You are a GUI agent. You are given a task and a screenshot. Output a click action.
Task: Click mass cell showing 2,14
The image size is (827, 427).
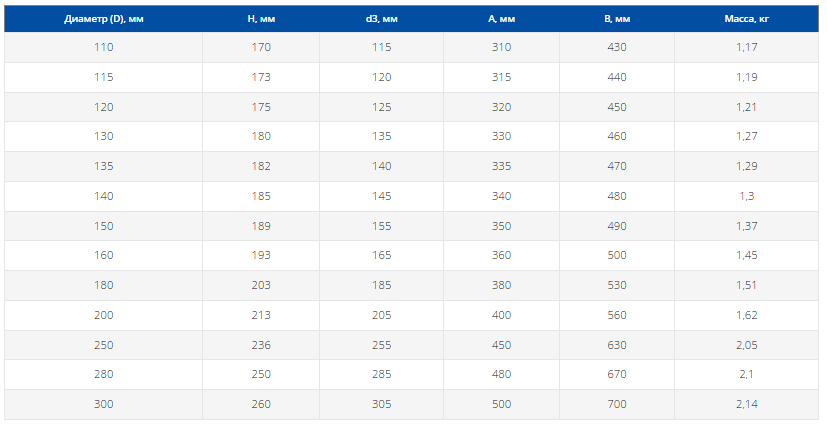click(746, 405)
